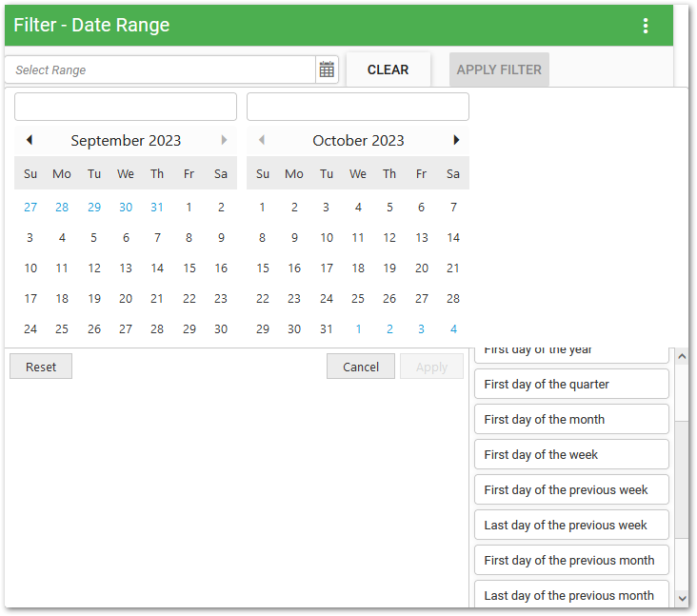Click the preset list scrollbar thumb

click(682, 480)
